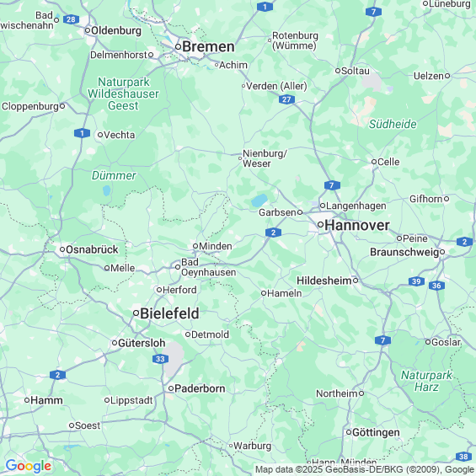Click the A39 highway shield
Viewport: 476px width, 476px height.
(416, 281)
